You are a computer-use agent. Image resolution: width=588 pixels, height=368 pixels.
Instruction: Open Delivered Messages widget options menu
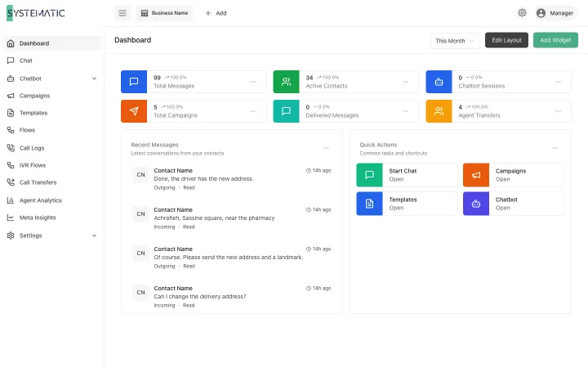[x=405, y=111]
